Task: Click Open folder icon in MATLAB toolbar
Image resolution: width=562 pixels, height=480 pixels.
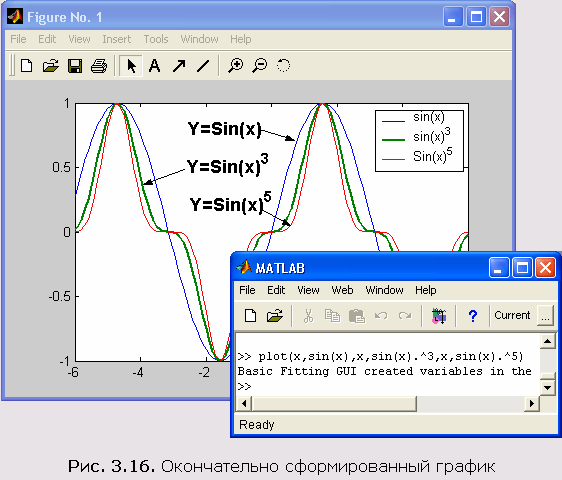Action: pyautogui.click(x=275, y=315)
